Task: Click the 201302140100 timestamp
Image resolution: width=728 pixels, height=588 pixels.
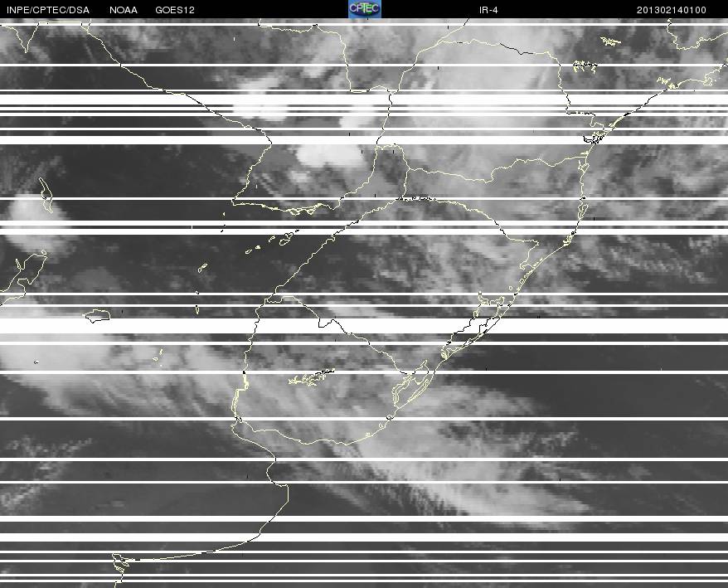Action: pyautogui.click(x=672, y=10)
